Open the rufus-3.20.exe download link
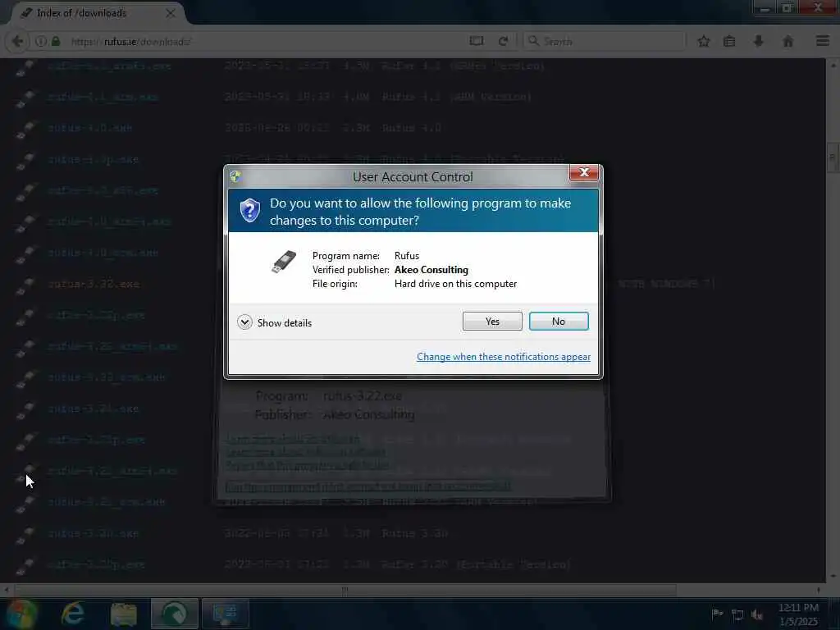This screenshot has height=630, width=840. [94, 533]
